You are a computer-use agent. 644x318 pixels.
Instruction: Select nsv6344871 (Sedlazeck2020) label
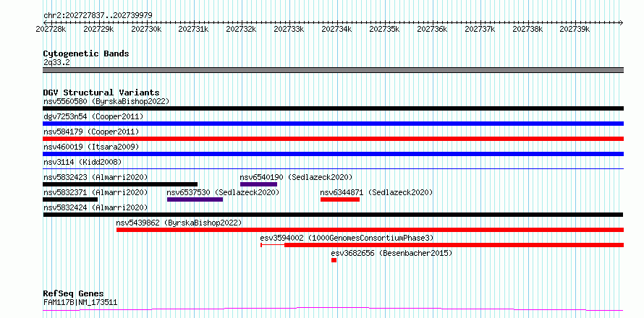[376, 192]
